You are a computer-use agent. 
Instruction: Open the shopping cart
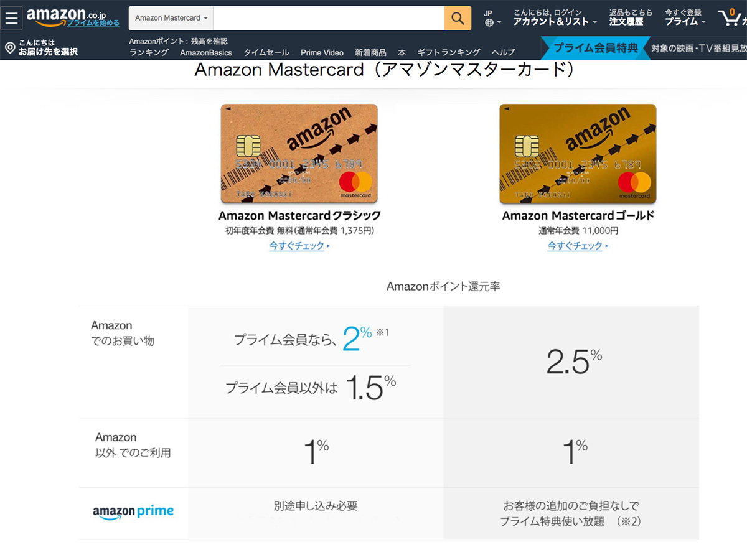tap(730, 17)
